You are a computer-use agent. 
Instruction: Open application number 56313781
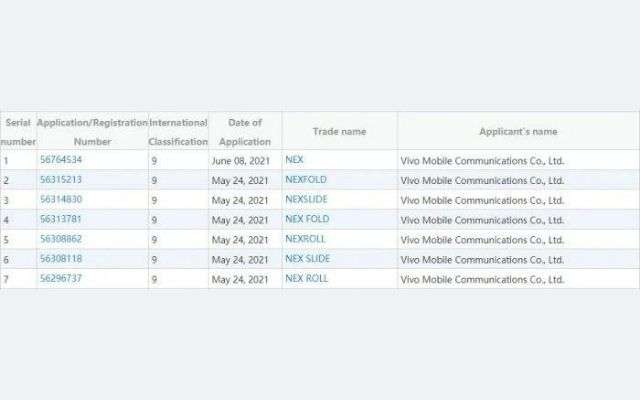pyautogui.click(x=61, y=219)
